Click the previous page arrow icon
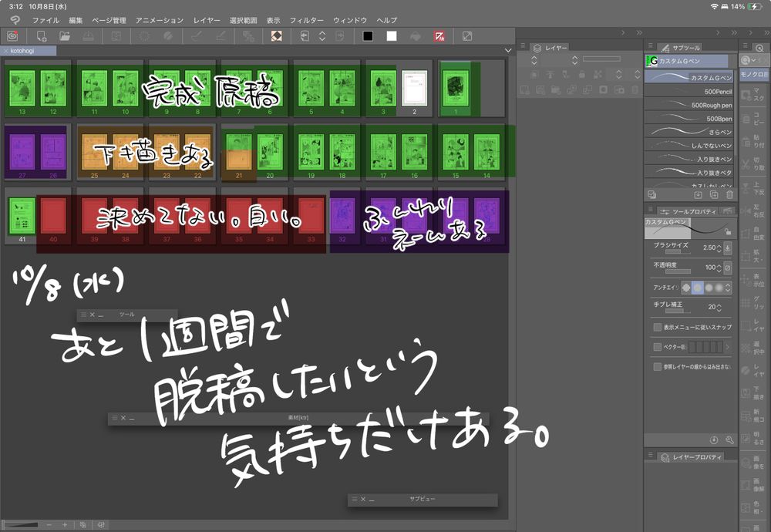 [305, 36]
